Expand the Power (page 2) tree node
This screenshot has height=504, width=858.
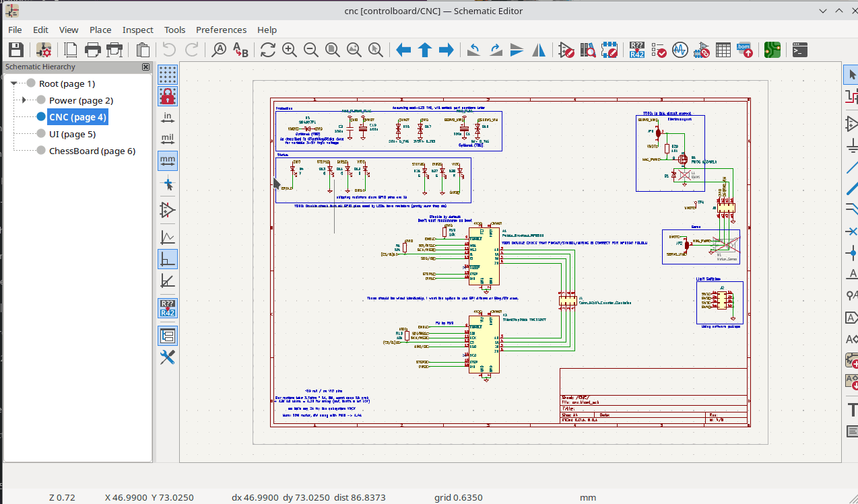pos(24,100)
